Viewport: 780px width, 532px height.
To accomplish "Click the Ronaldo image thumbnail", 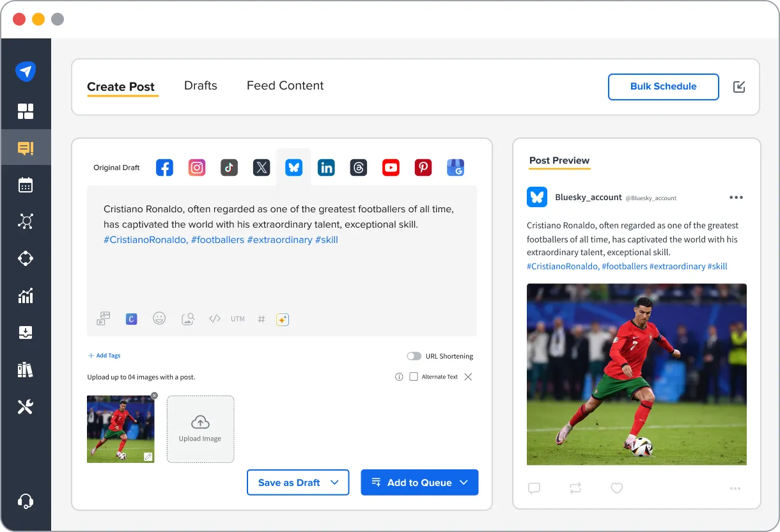I will [120, 429].
